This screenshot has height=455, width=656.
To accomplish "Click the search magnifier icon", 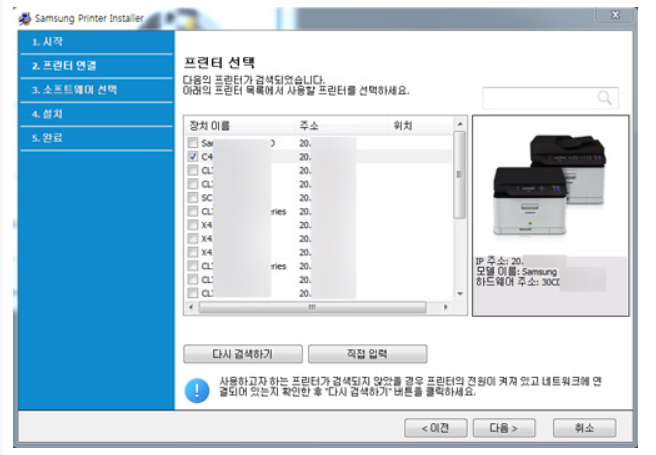I will click(x=604, y=98).
